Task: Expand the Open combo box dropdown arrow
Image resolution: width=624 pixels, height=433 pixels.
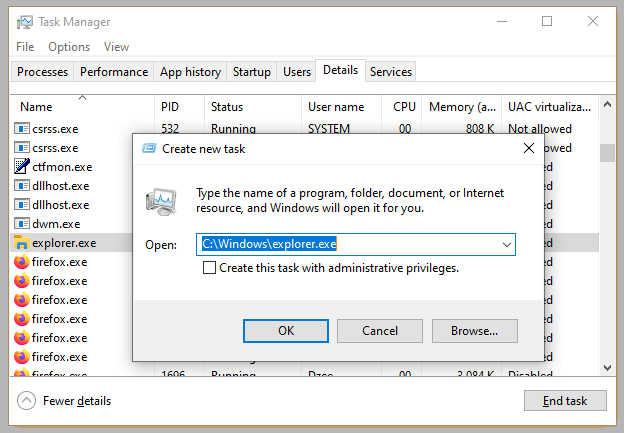Action: coord(507,244)
